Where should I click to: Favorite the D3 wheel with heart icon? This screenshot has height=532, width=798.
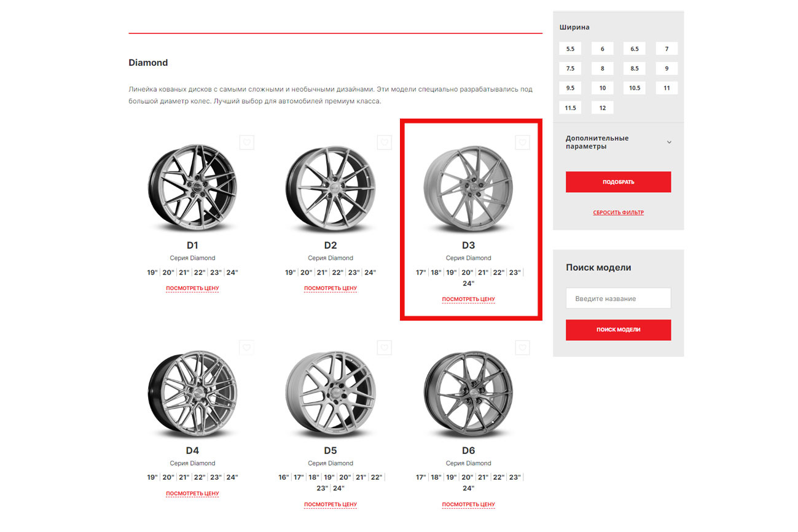pos(522,143)
